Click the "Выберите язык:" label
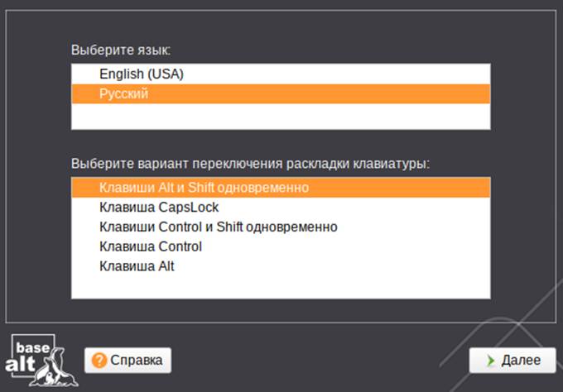Viewport: 563px width, 392px height. 121,50
